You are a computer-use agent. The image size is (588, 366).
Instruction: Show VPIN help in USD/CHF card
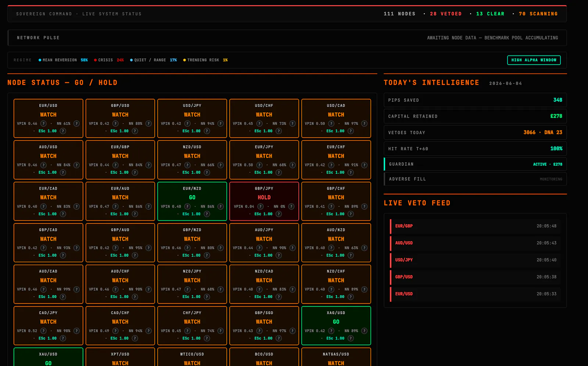pos(259,123)
